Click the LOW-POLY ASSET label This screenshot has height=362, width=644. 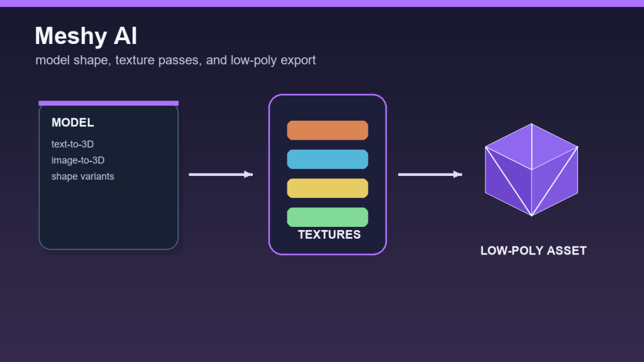pos(533,250)
